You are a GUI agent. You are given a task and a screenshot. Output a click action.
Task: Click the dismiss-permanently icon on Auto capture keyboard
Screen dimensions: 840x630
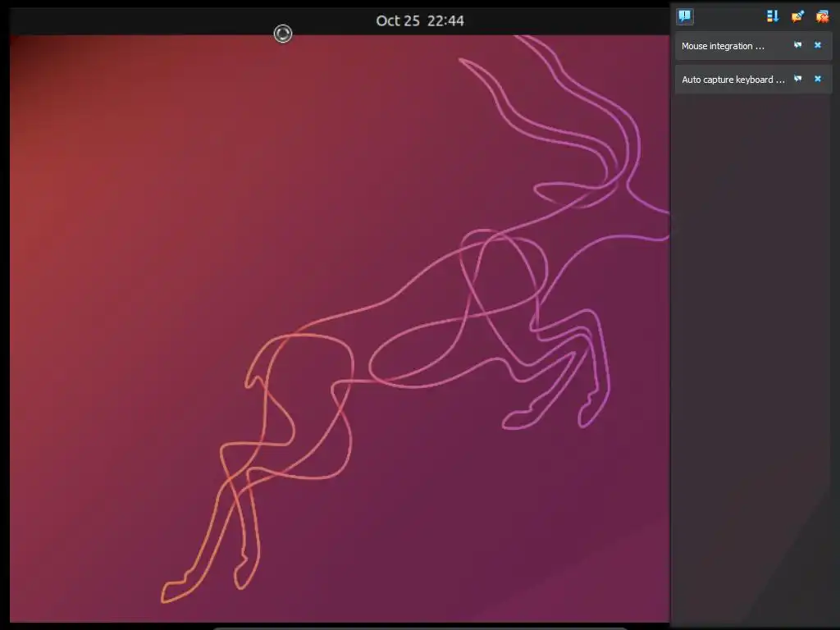point(797,79)
